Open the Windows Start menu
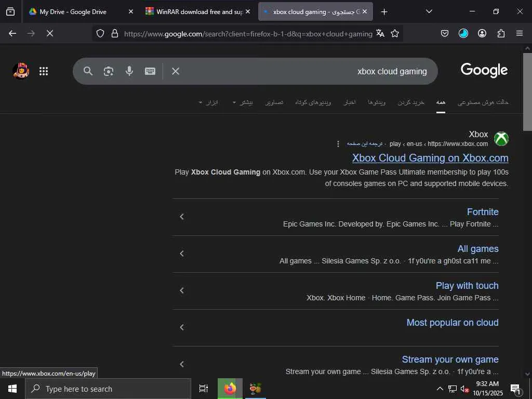532x399 pixels. [x=12, y=389]
